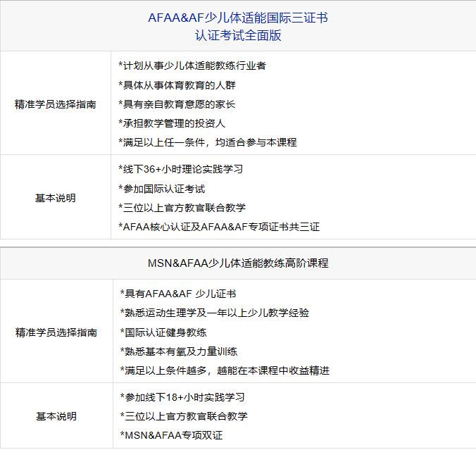The height and width of the screenshot is (450, 476).
Task: Click 精准学员选择指南 label in MSN&AFAA table
Action: [56, 332]
